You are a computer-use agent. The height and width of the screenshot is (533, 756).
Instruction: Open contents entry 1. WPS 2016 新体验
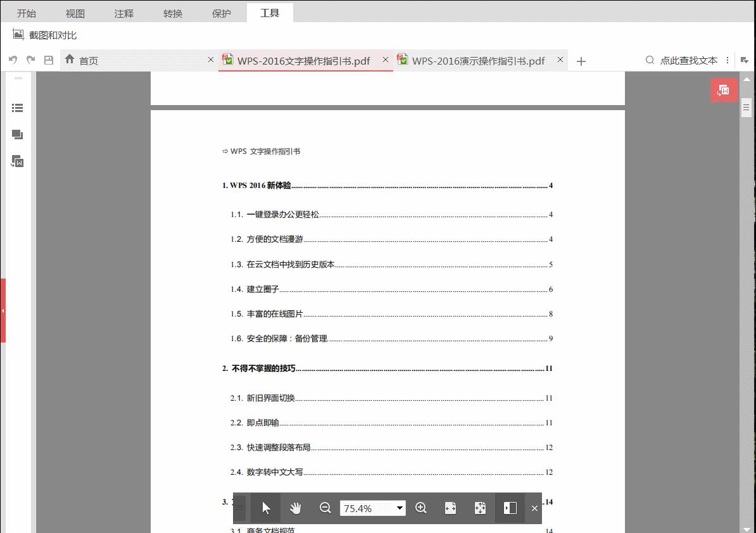pyautogui.click(x=387, y=185)
